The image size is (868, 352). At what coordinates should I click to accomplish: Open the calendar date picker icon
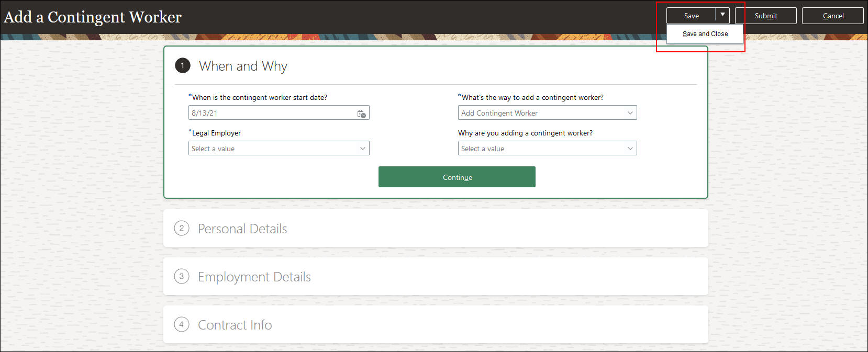[x=361, y=113]
